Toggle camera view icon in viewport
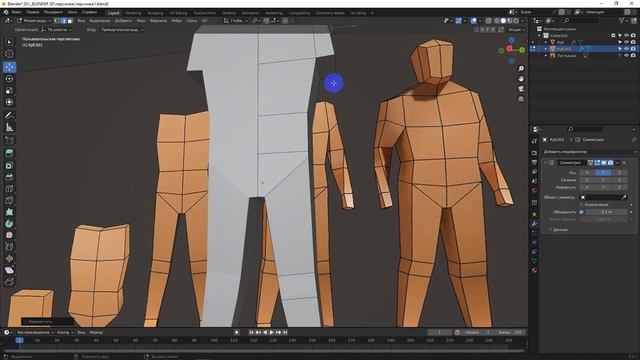The height and width of the screenshot is (360, 640). coord(521,89)
